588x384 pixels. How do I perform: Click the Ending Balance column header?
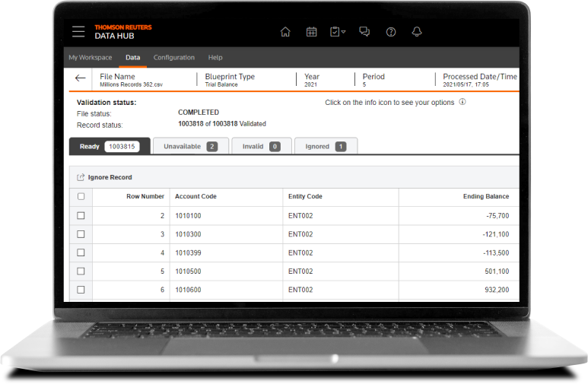click(x=485, y=196)
